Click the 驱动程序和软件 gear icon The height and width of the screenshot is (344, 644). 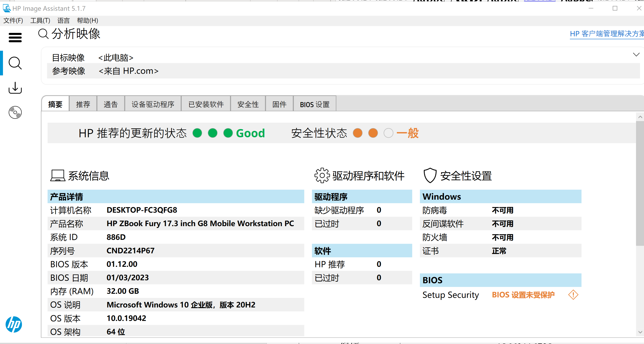[321, 175]
